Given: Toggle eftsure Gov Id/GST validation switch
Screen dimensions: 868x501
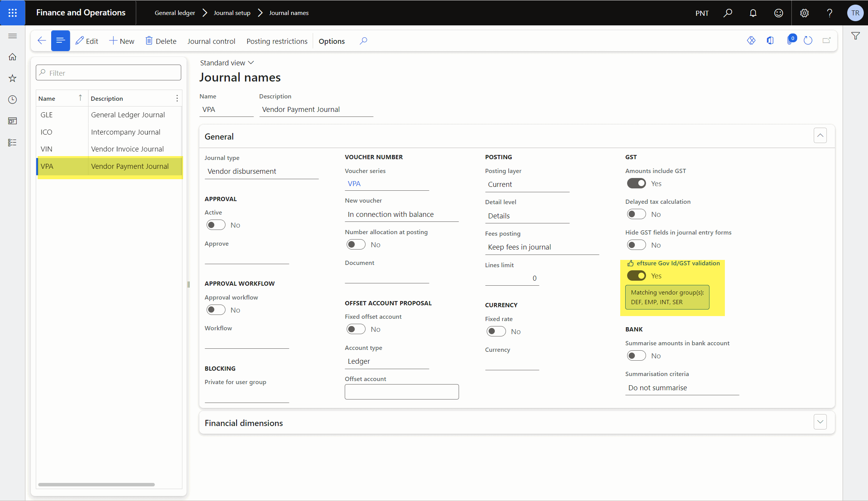Looking at the screenshot, I should click(636, 276).
